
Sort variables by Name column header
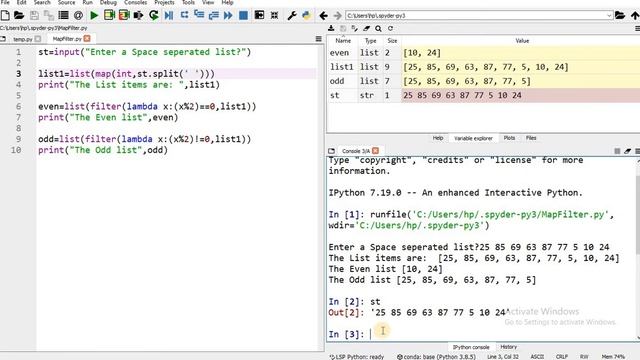(x=343, y=41)
